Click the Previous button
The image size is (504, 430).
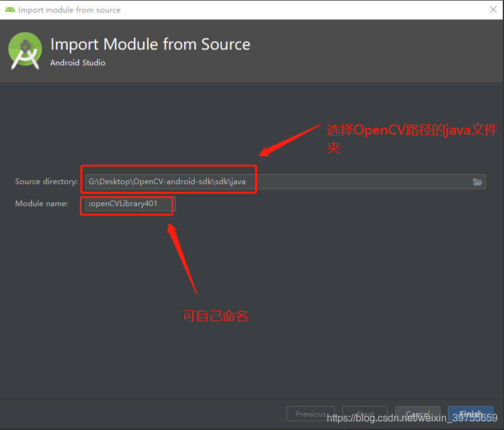point(310,414)
